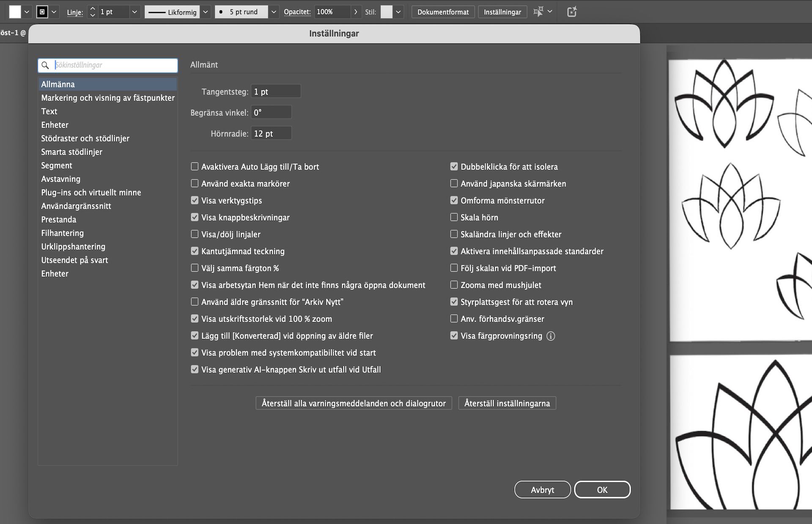Toggle Zooma med mushjulet on
This screenshot has height=524, width=812.
(x=454, y=285)
